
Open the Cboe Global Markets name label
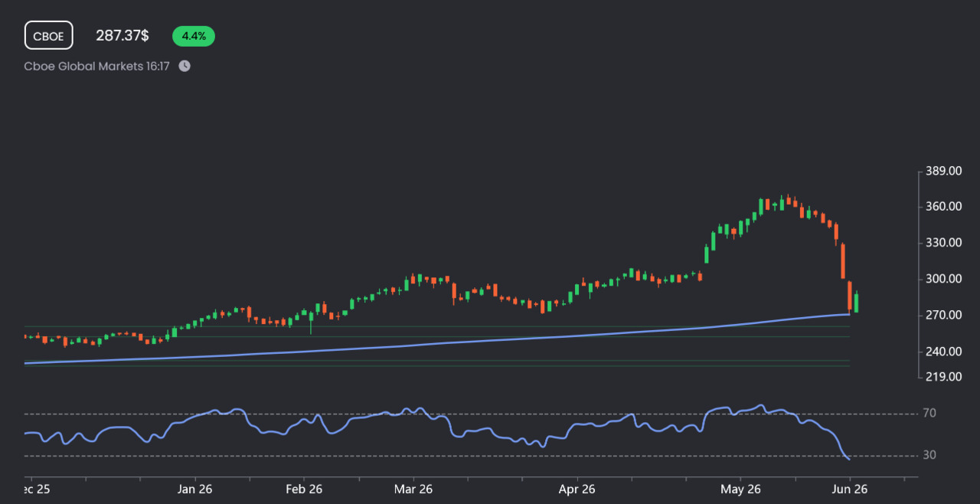pyautogui.click(x=83, y=66)
